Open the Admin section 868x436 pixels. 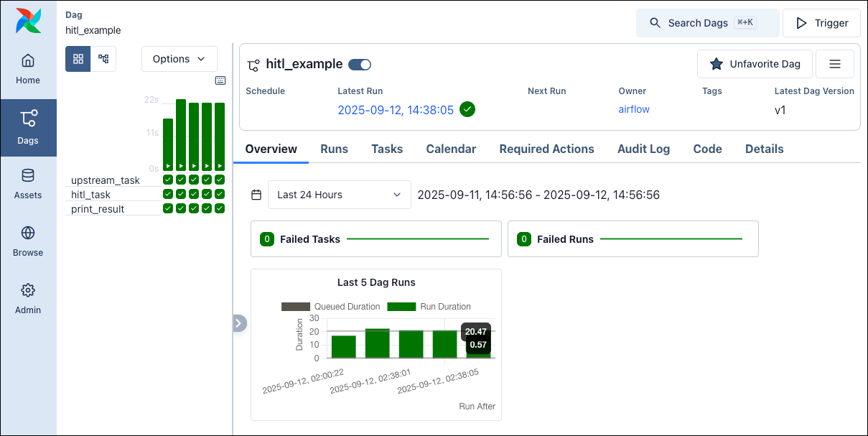pos(28,298)
